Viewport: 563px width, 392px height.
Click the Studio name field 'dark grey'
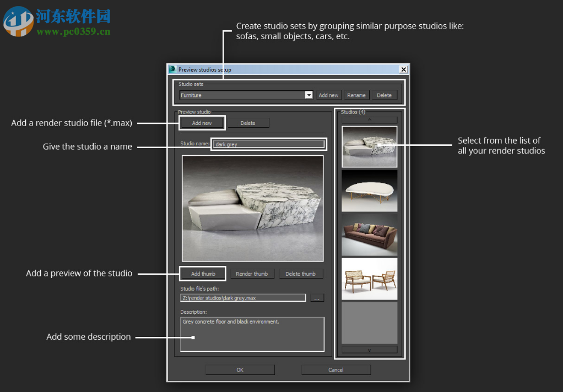point(269,144)
